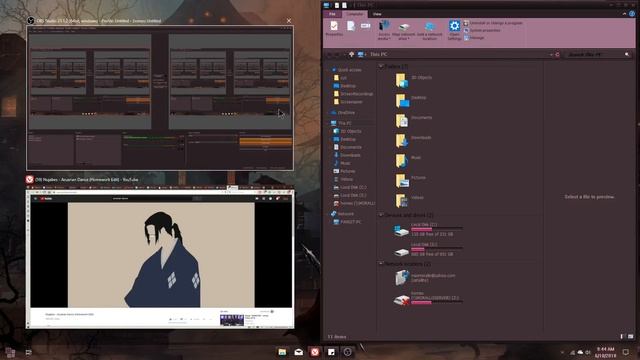
Task: Select Videos in navigation tree
Action: (x=343, y=180)
